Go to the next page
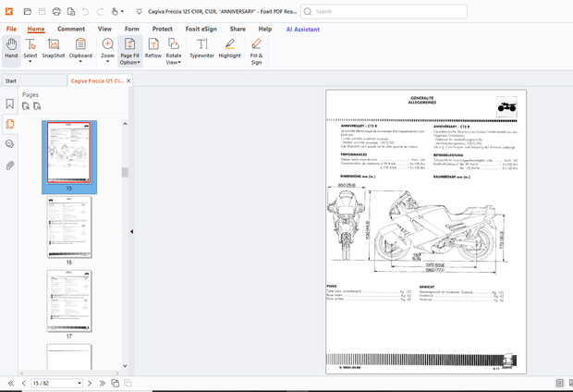Screen dimensions: 573x392 [90, 384]
